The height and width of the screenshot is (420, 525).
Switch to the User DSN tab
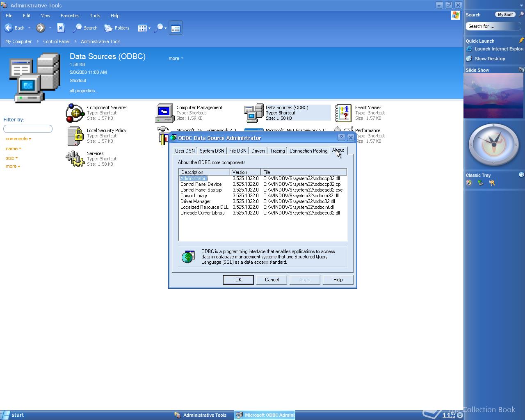coord(185,151)
